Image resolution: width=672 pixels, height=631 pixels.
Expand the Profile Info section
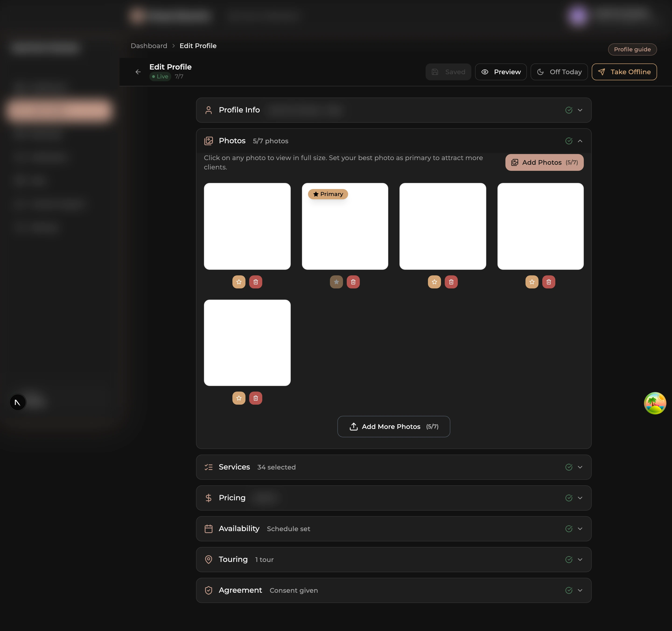pyautogui.click(x=580, y=110)
